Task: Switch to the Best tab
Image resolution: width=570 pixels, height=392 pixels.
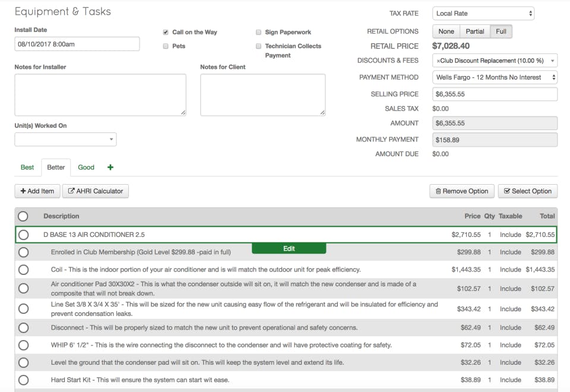Action: click(x=27, y=167)
